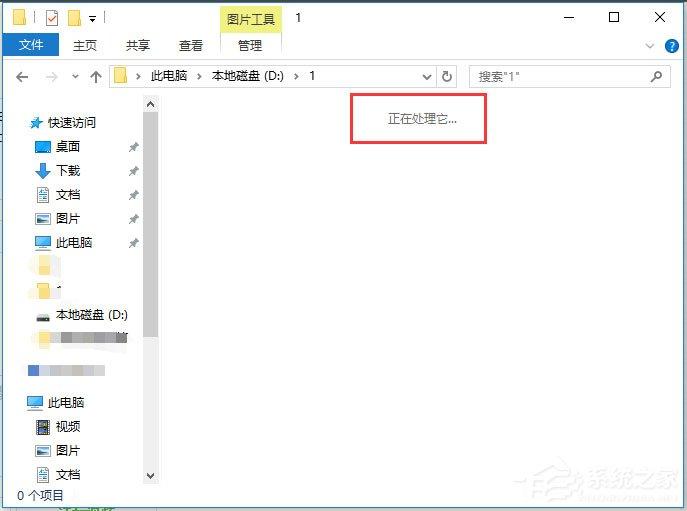Click the pin icon beside quick access 图片

click(x=134, y=219)
